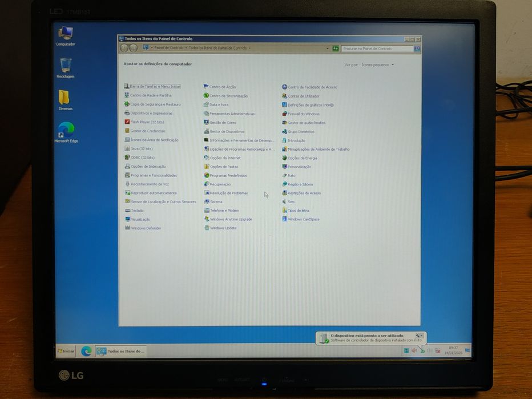
Task: Click the Forward navigation button
Action: tap(134, 48)
